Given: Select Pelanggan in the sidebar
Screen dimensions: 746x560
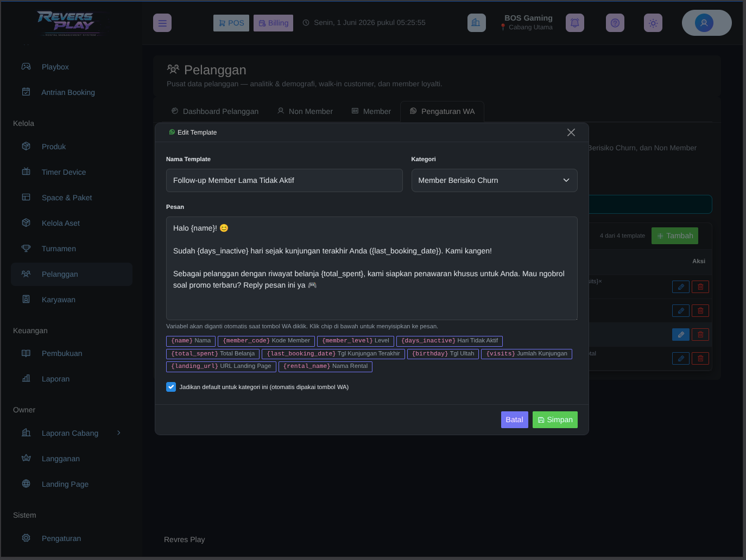Looking at the screenshot, I should click(72, 274).
